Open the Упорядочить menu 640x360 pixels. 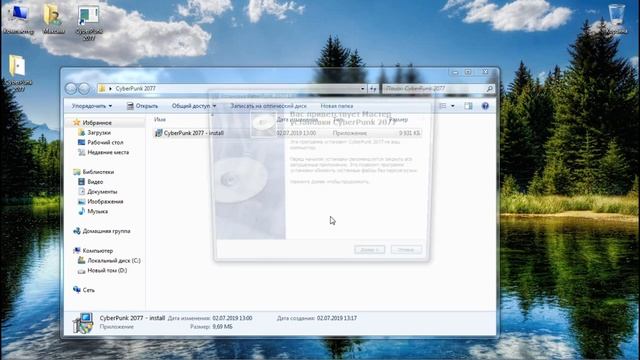pos(92,106)
